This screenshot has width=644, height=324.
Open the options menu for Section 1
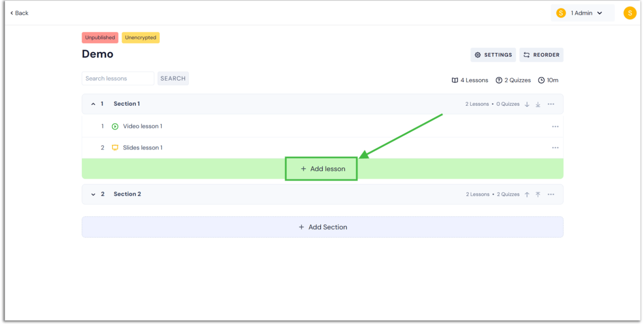click(x=551, y=104)
